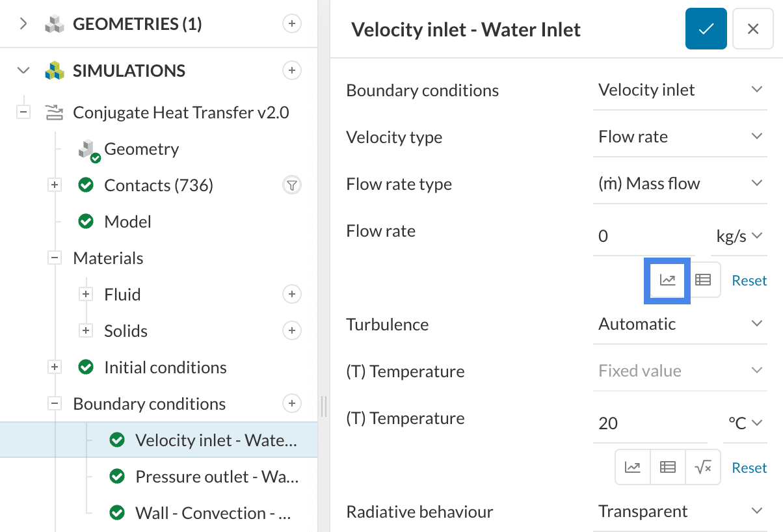Open the Flow rate table input icon
The height and width of the screenshot is (532, 783).
703,280
